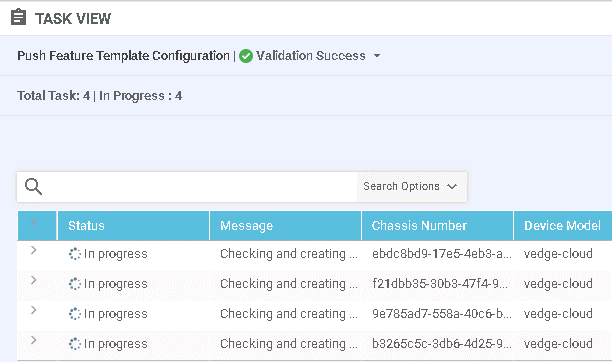Expand the 9e785ad7 device row
The height and width of the screenshot is (362, 612).
[x=34, y=310]
